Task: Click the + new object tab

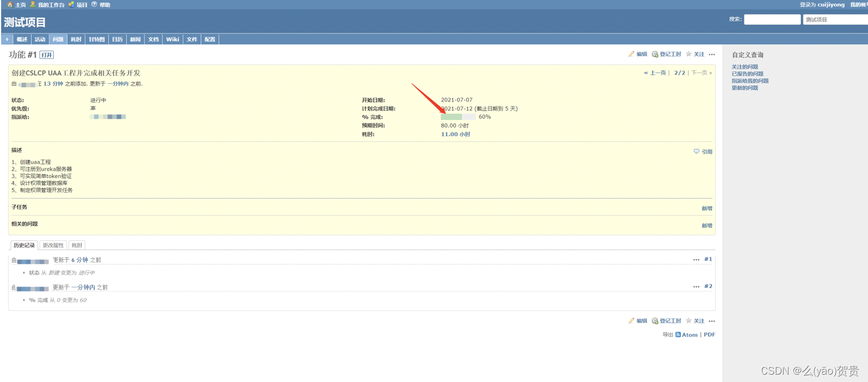Action: coord(7,39)
